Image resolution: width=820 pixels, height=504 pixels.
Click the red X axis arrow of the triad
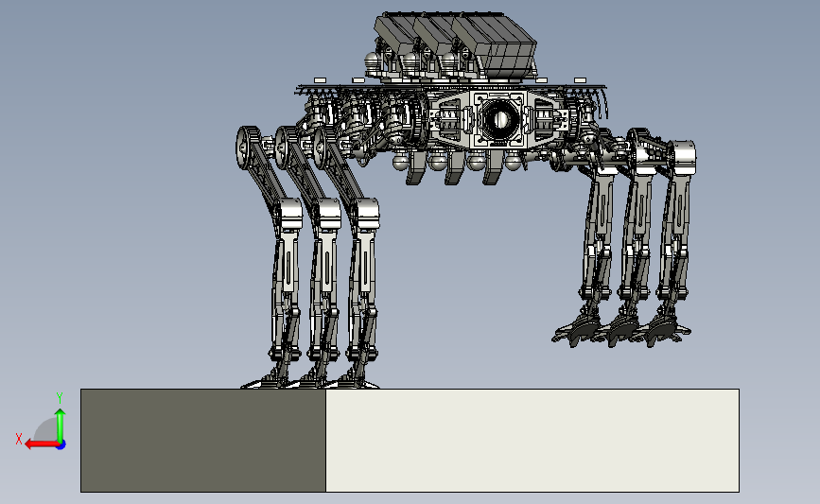click(x=42, y=444)
